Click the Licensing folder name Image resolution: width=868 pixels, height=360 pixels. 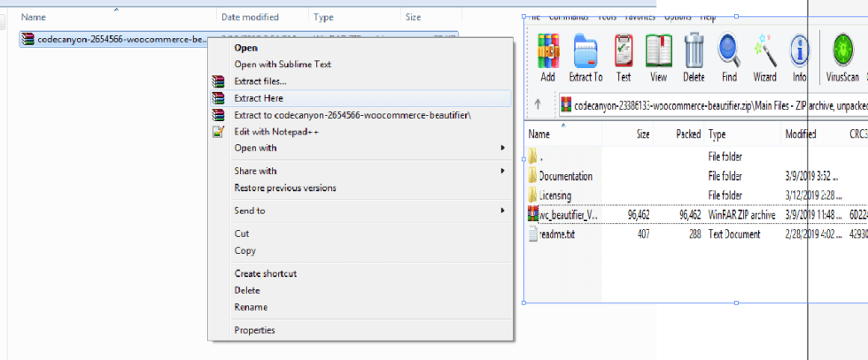pyautogui.click(x=555, y=195)
